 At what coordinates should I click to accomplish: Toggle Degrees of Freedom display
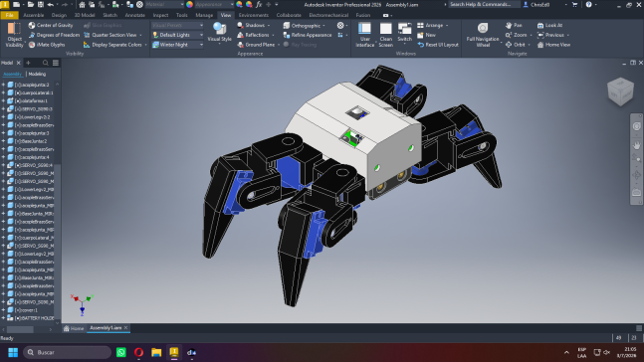coord(54,35)
